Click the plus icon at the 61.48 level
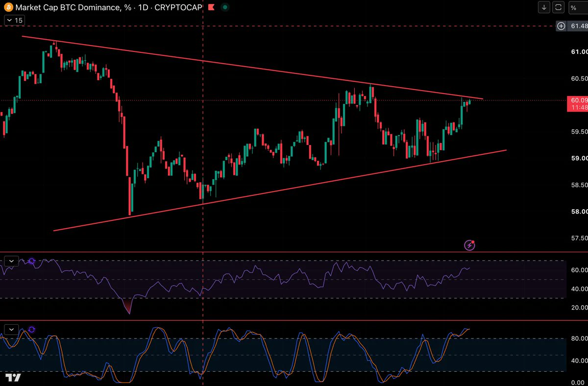The width and height of the screenshot is (588, 386). click(x=562, y=26)
